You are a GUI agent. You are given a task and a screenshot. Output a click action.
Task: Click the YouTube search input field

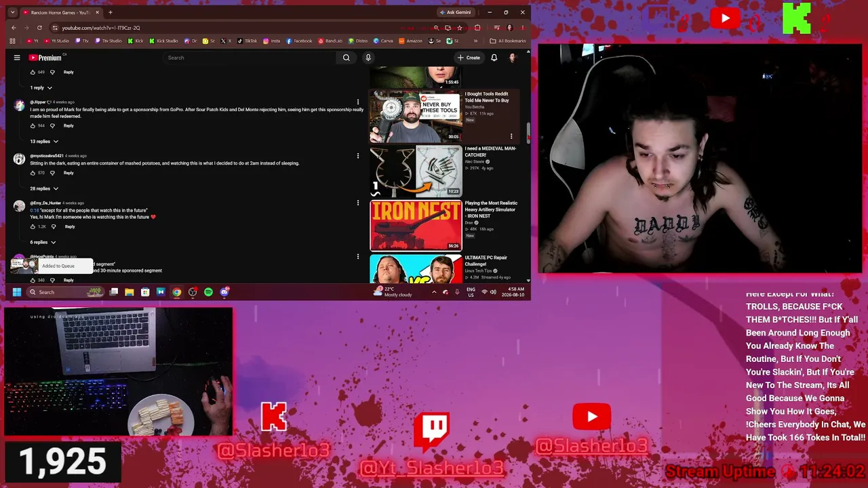click(251, 58)
